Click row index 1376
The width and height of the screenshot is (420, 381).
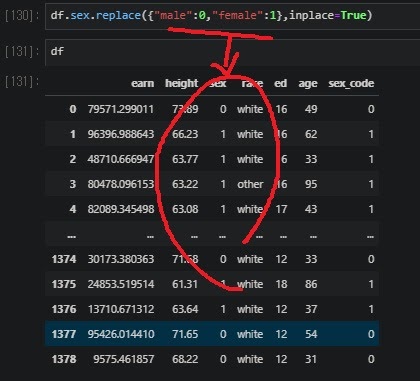click(x=64, y=309)
